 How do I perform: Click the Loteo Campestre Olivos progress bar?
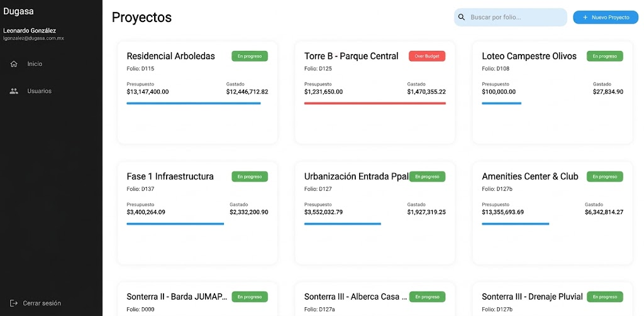501,104
